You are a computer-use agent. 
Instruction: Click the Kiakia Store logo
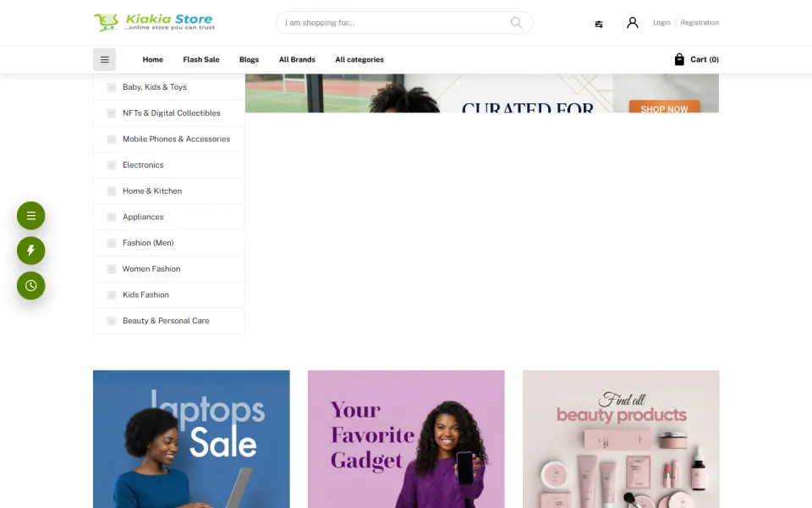pos(154,22)
